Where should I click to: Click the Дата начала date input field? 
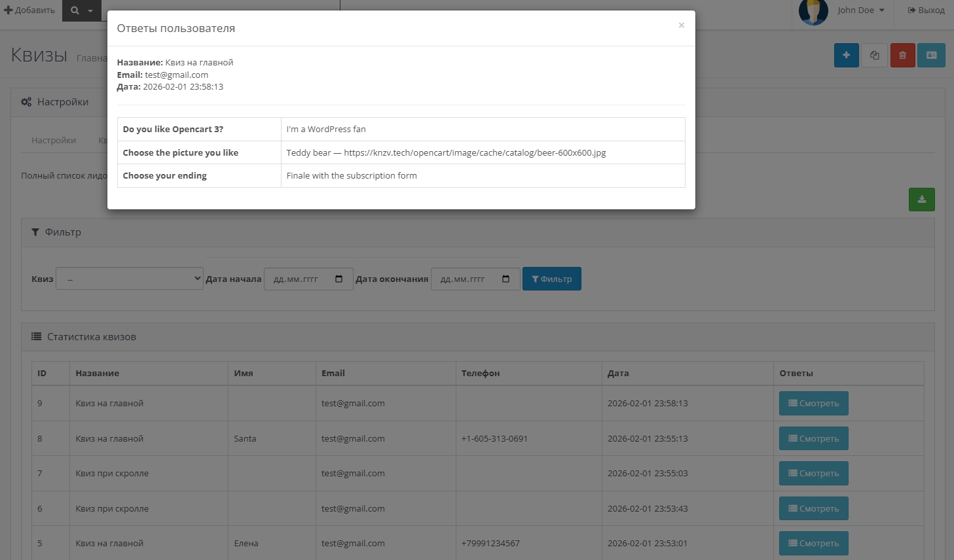(x=298, y=279)
